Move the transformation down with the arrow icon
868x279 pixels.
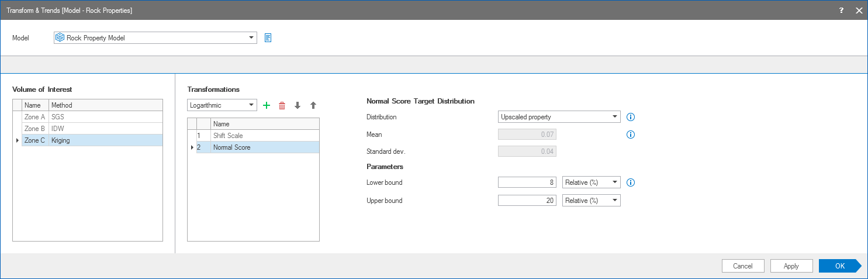click(x=298, y=105)
